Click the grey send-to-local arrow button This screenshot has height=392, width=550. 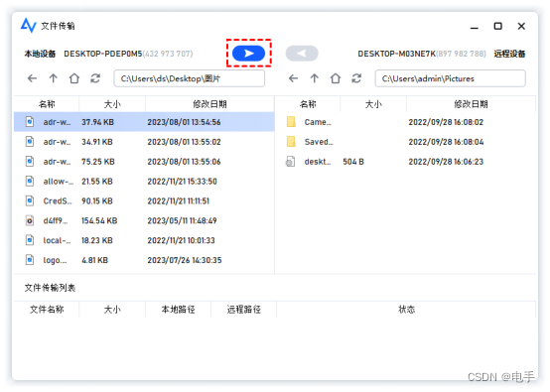tap(302, 54)
